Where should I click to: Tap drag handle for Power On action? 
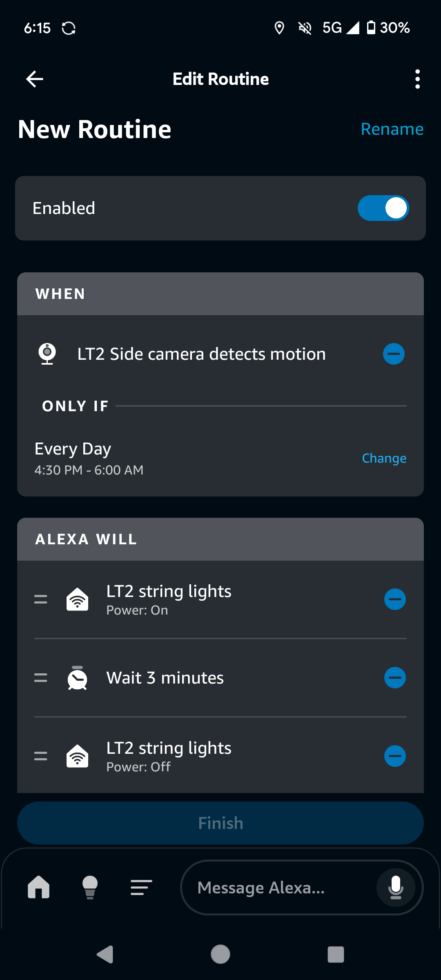40,599
